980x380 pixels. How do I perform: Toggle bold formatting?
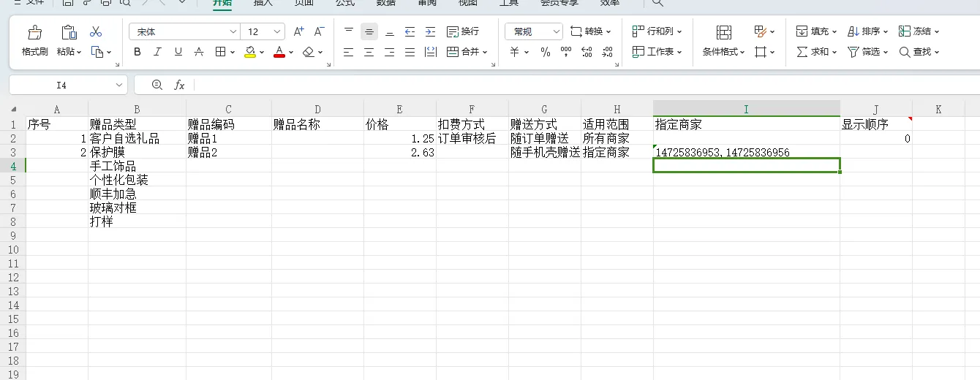click(x=137, y=52)
